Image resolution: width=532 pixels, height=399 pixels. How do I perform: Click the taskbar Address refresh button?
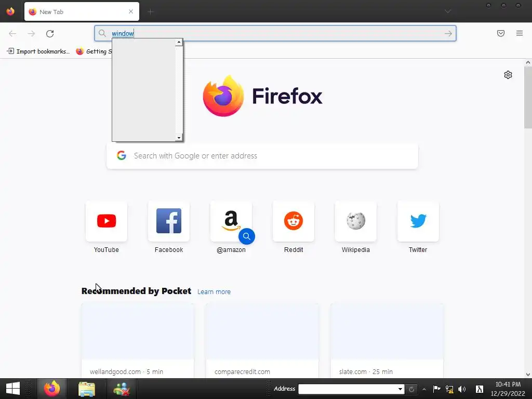coord(411,389)
